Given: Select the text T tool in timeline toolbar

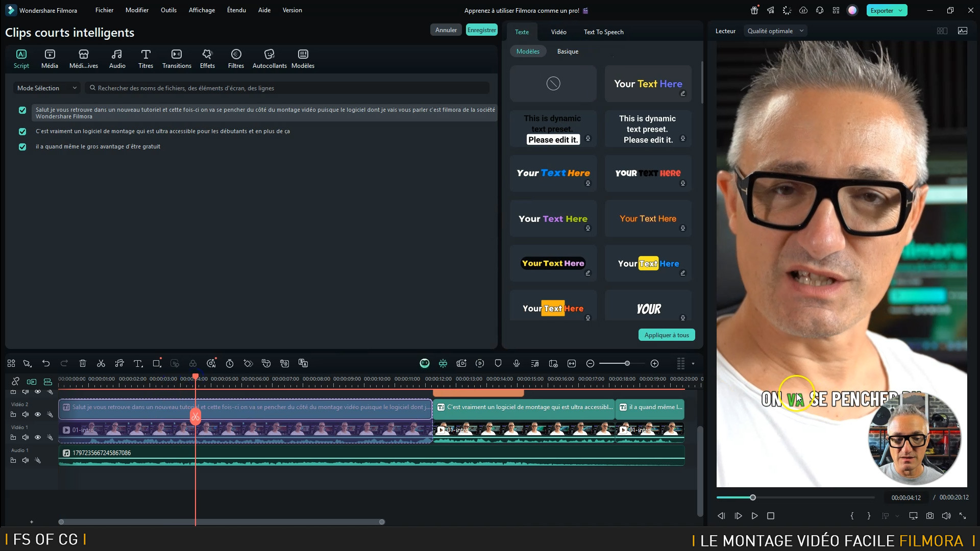Looking at the screenshot, I should point(138,363).
